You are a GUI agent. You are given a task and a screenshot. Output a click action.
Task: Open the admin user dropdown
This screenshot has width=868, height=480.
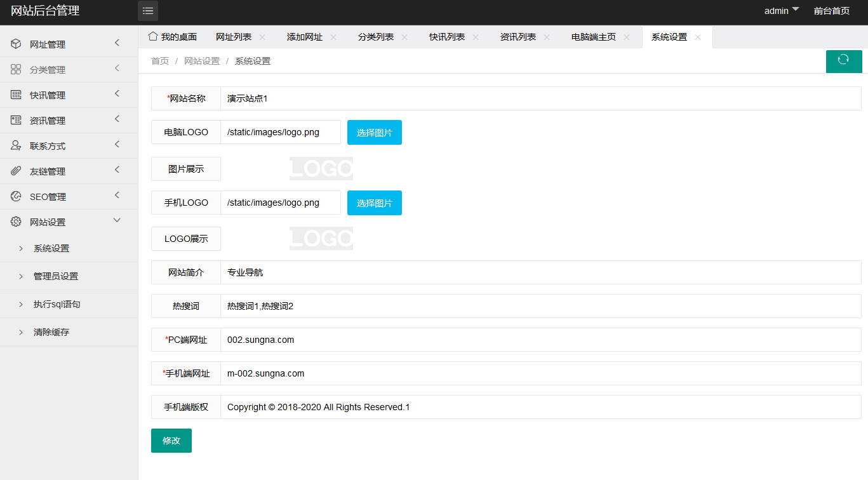click(x=781, y=11)
